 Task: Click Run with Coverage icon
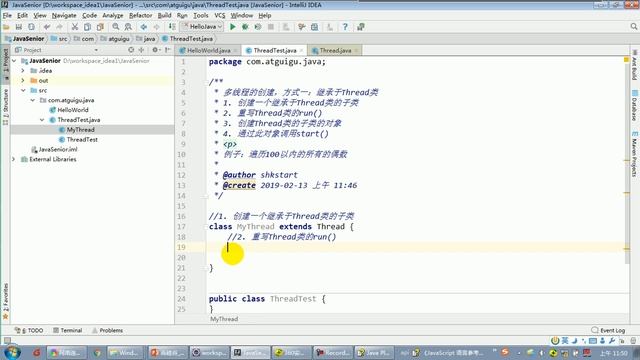pyautogui.click(x=258, y=27)
